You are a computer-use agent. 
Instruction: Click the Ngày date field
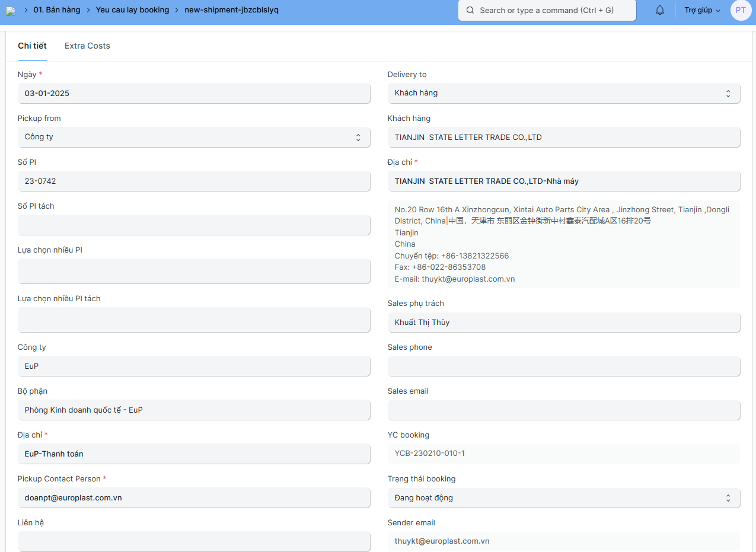coord(194,93)
